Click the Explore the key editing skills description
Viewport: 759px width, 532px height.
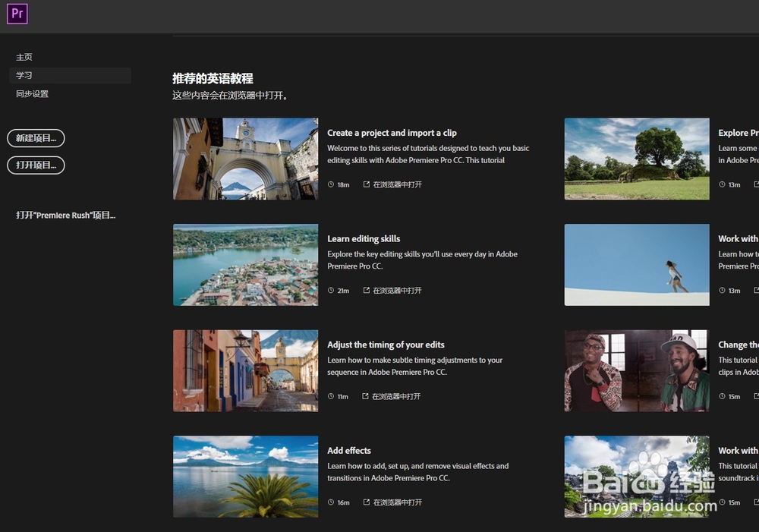tap(422, 260)
